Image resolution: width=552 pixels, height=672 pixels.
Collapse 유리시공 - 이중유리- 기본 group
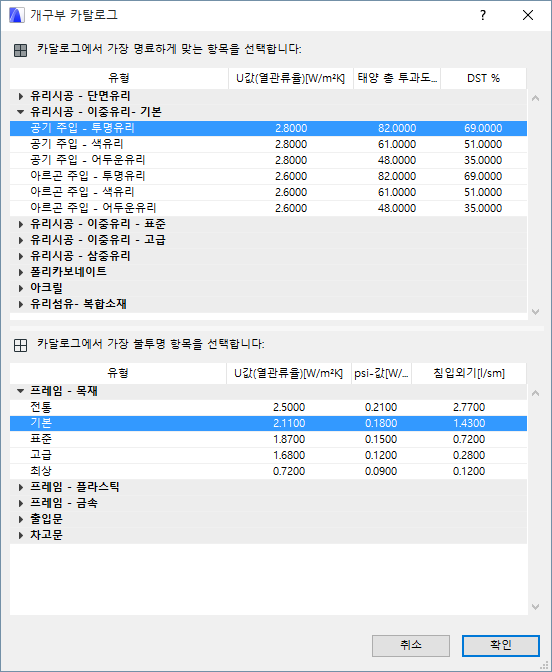pos(21,112)
